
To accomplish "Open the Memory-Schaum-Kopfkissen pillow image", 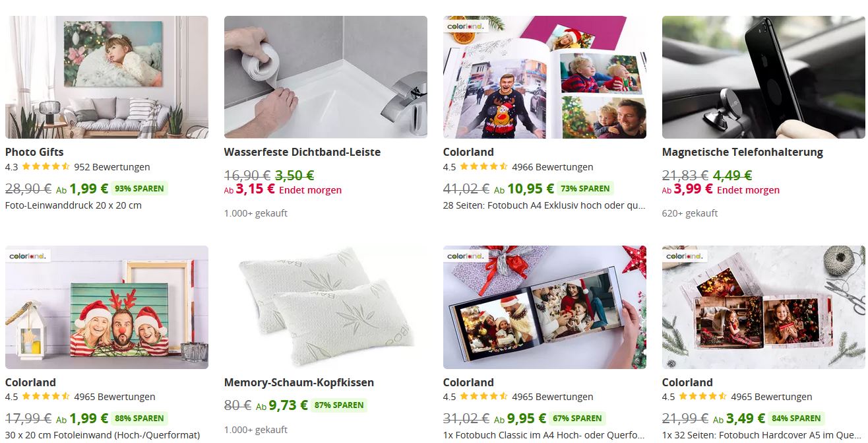I will tap(326, 307).
